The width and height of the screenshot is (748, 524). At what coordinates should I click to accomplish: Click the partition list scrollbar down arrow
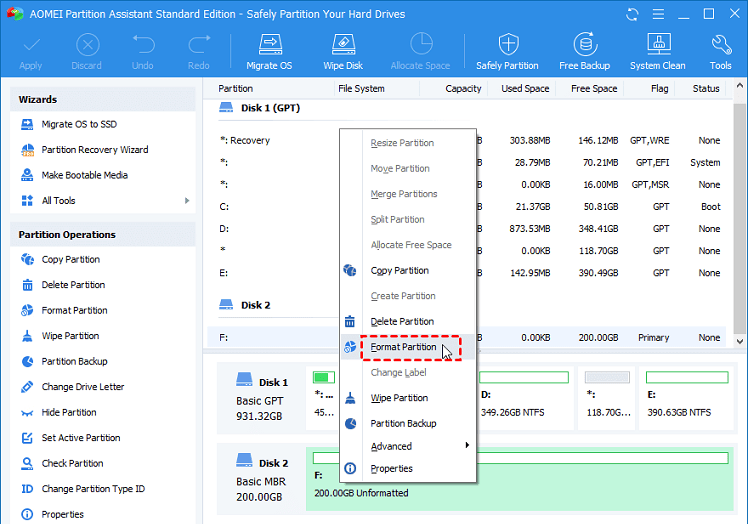[x=739, y=341]
